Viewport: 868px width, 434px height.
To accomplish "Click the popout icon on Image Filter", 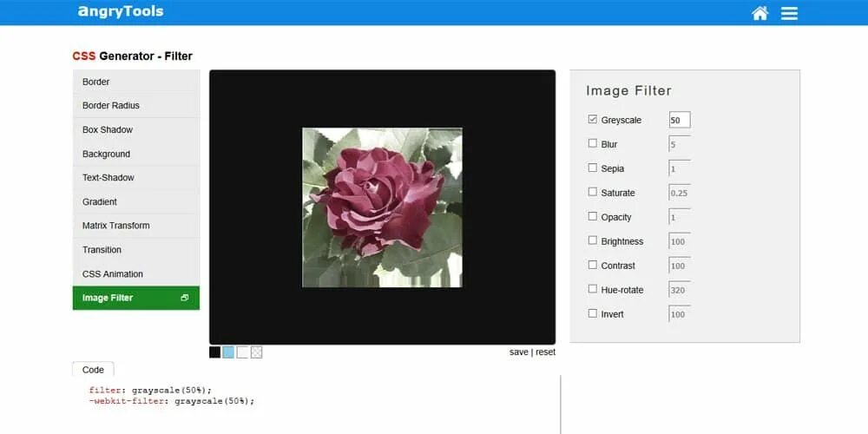I will pyautogui.click(x=185, y=298).
